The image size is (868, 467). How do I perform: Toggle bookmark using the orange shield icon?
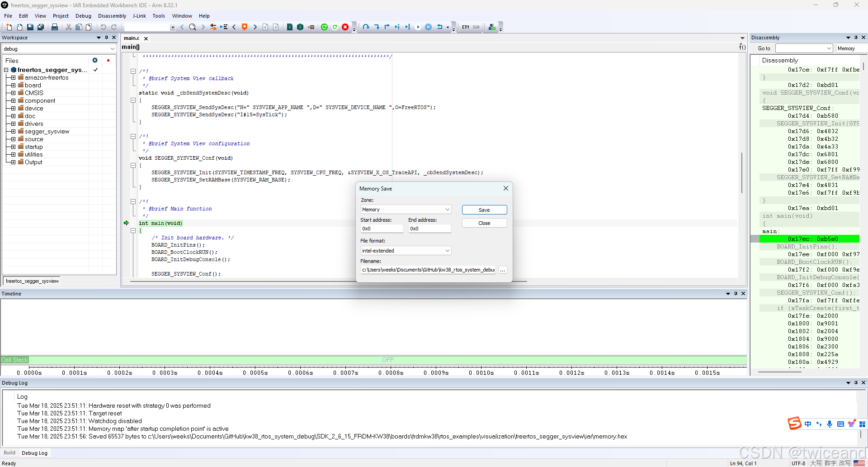245,27
